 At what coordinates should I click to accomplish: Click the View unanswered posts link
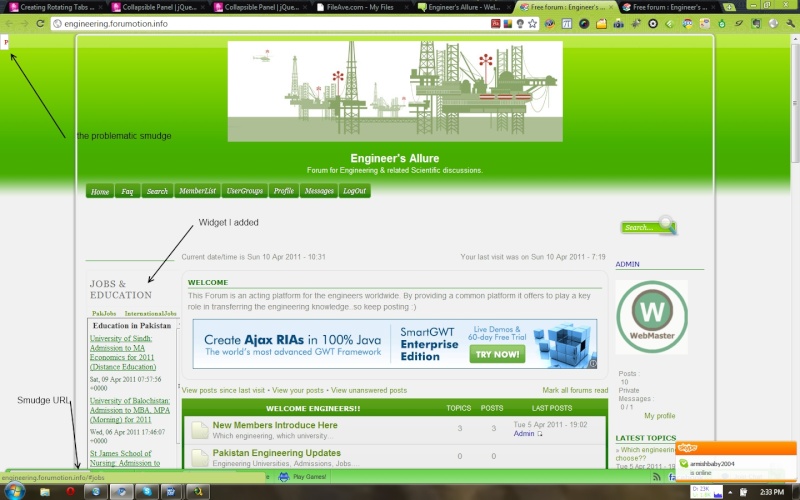[x=369, y=390]
